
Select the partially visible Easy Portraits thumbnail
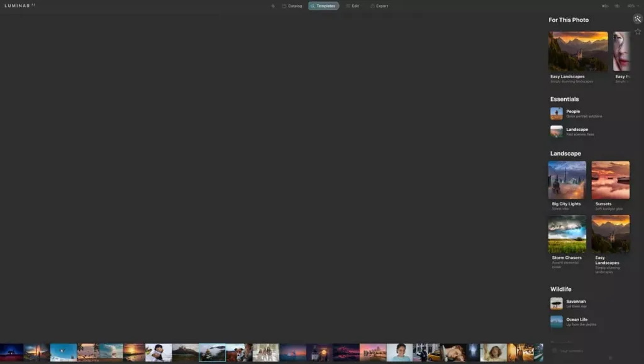621,52
